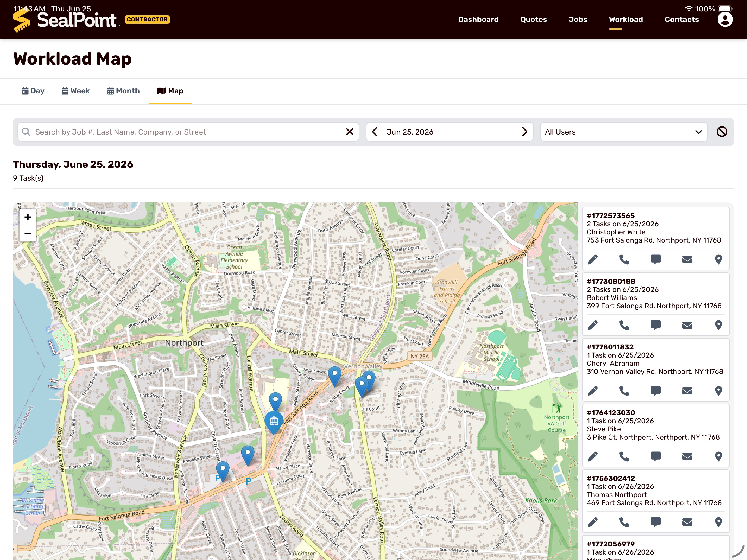This screenshot has width=747, height=560.
Task: Locate Robert Williams job with pin icon
Action: coord(718,325)
